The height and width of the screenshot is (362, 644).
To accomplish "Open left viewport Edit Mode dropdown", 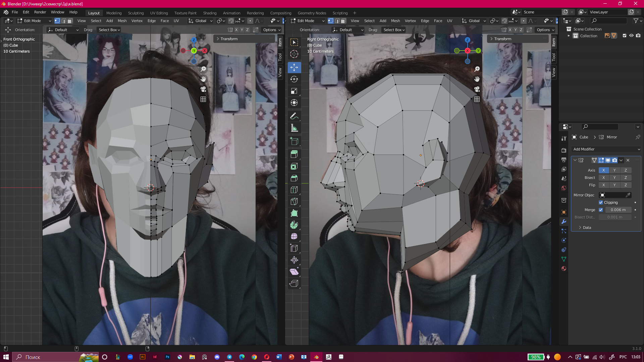I will tap(34, 21).
